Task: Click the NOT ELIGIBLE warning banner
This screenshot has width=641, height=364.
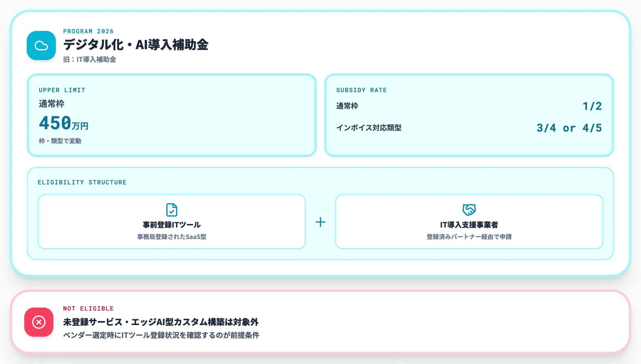Action: (320, 322)
